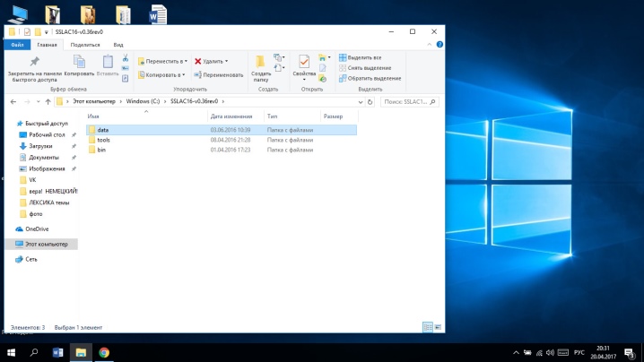Screen dimensions: 644x362
Task: Switch to large icons view in status bar
Action: 438,327
